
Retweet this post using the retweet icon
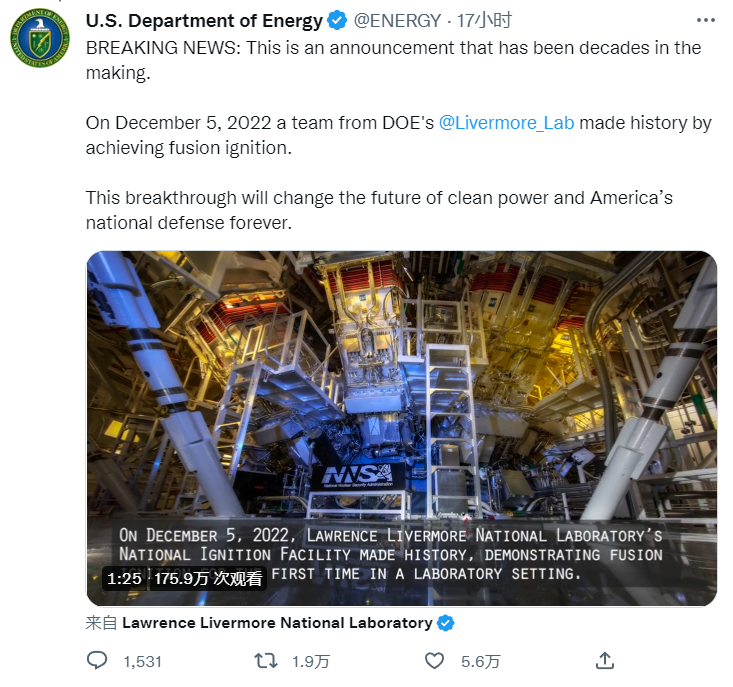pyautogui.click(x=265, y=661)
